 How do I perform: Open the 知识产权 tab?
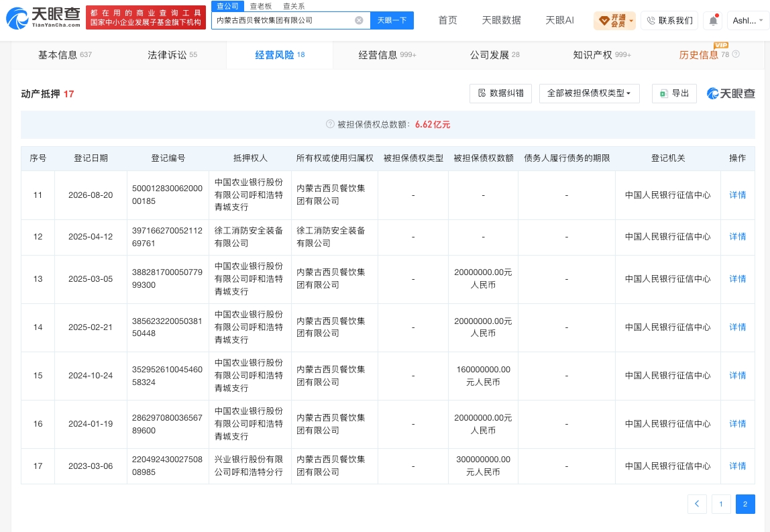click(602, 55)
